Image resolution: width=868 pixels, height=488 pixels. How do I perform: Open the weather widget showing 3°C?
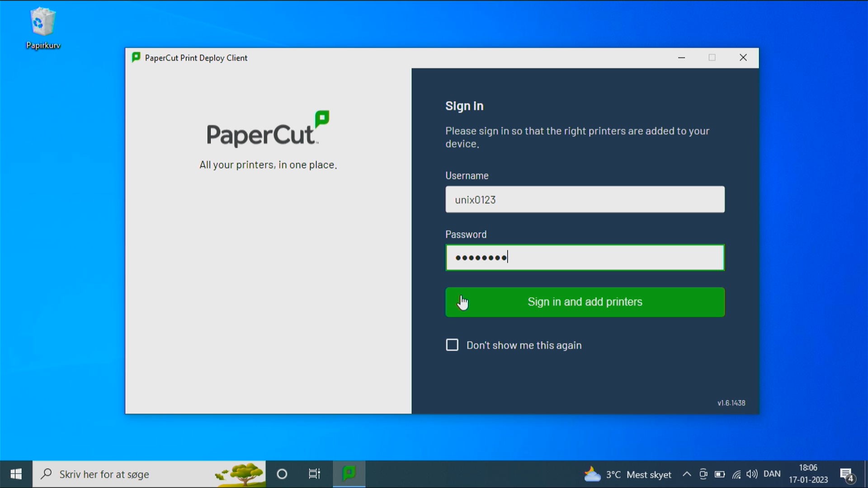pyautogui.click(x=627, y=474)
